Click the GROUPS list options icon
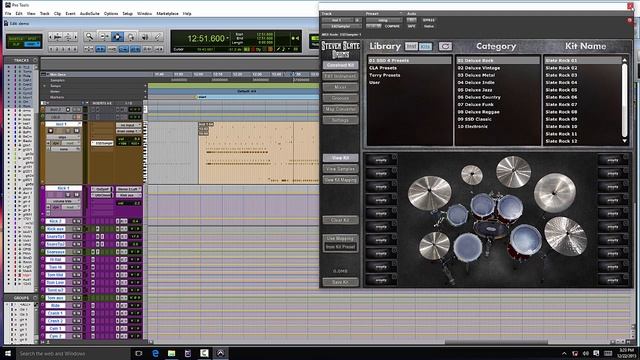 35,298
